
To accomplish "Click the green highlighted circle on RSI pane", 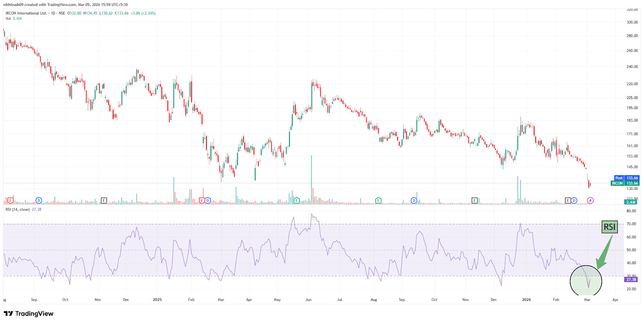I will (x=586, y=281).
